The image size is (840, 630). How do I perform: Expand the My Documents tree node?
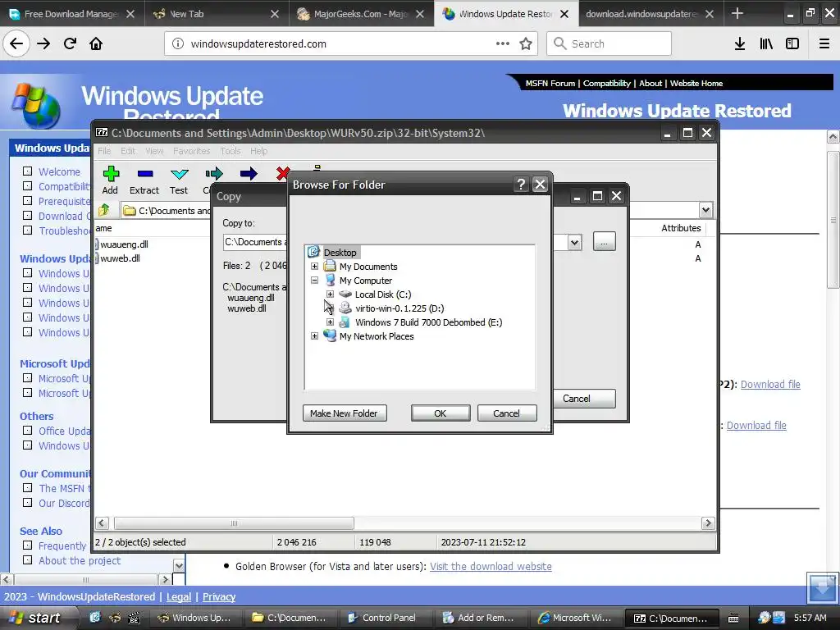click(x=314, y=267)
